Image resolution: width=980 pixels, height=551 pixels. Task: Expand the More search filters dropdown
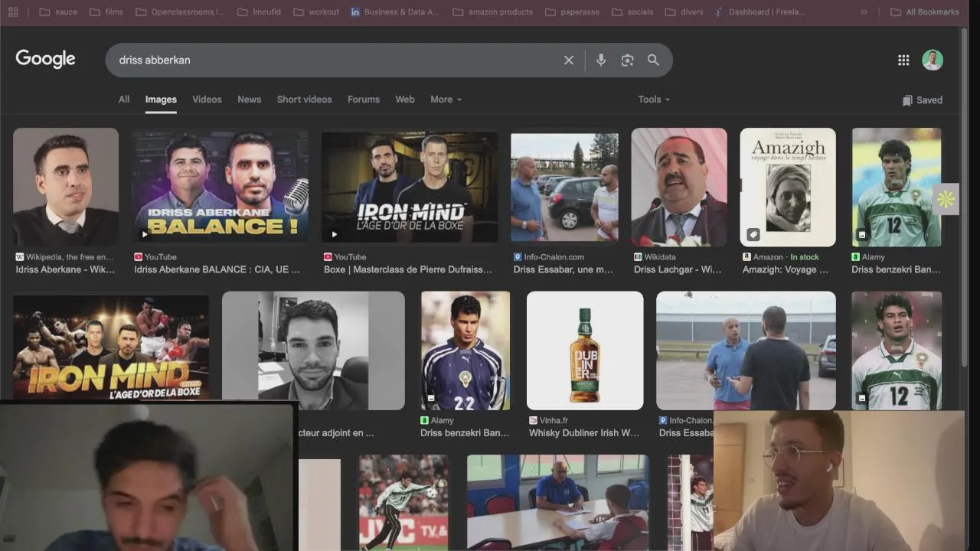click(446, 99)
